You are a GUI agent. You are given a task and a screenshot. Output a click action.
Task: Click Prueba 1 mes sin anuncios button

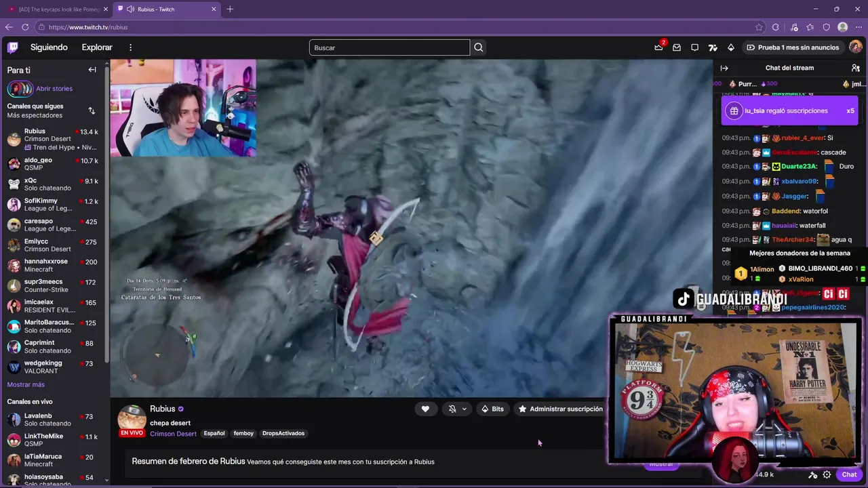[792, 47]
